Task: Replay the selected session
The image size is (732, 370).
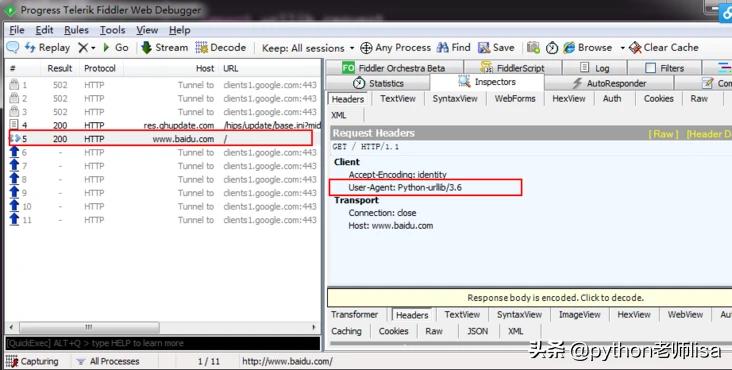Action: click(47, 48)
